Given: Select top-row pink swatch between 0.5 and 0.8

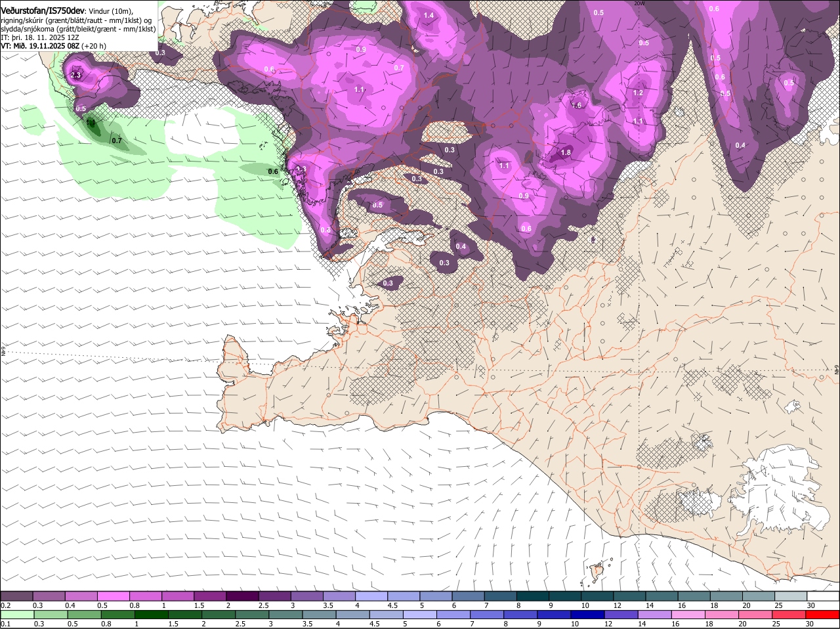Looking at the screenshot, I should pos(114,596).
